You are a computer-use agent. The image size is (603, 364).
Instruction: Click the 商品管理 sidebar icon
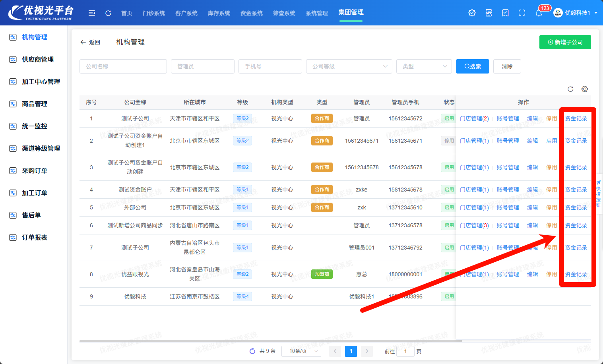point(13,104)
